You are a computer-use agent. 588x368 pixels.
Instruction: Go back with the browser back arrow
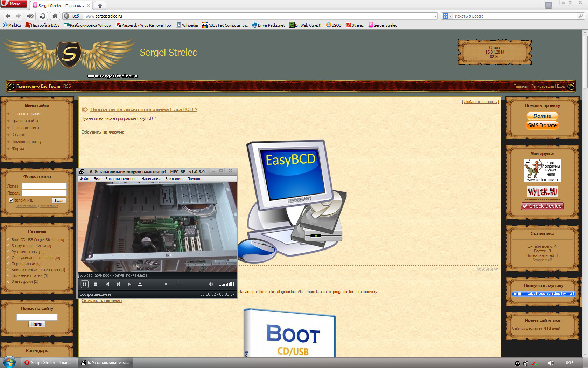coord(8,16)
